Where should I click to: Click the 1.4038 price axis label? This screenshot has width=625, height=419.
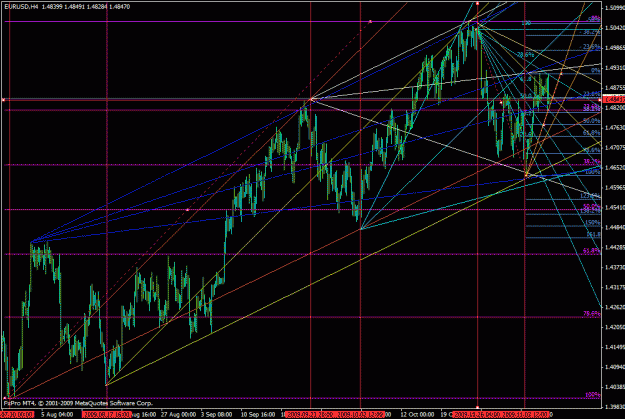point(615,387)
